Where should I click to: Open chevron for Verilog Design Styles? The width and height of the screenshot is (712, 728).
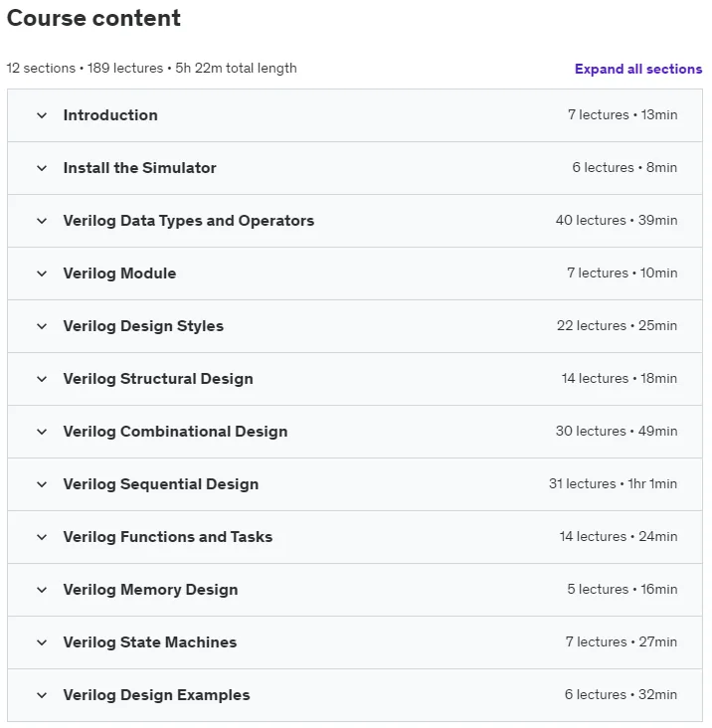pyautogui.click(x=42, y=326)
